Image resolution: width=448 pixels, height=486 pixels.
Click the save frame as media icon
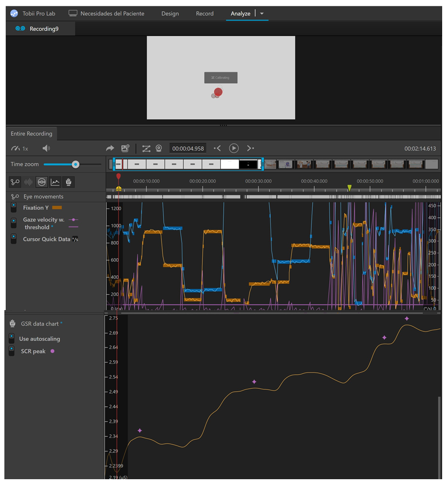point(125,148)
